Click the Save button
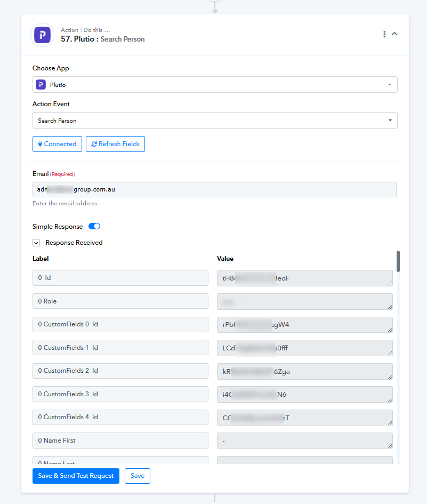 [138, 476]
